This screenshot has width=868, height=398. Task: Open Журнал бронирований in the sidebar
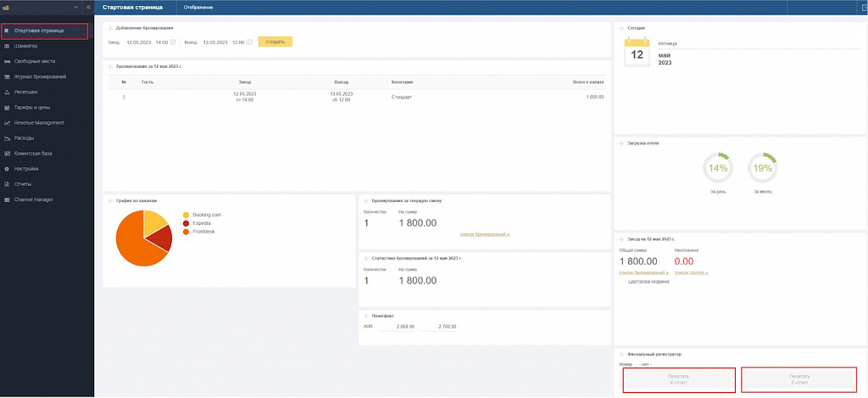click(40, 77)
